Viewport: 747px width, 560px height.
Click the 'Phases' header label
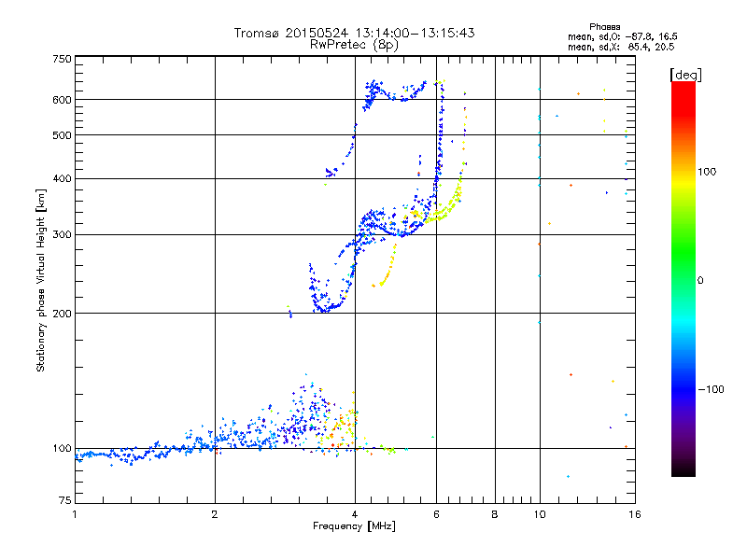click(x=604, y=27)
